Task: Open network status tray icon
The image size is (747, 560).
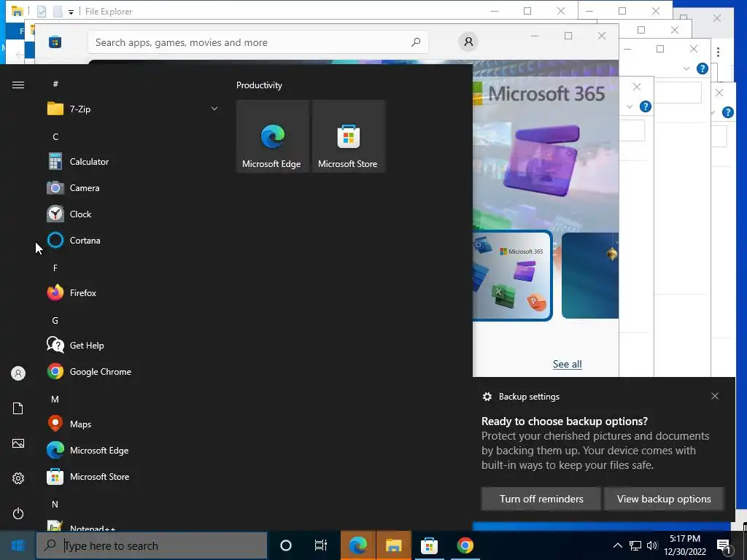Action: tap(635, 545)
